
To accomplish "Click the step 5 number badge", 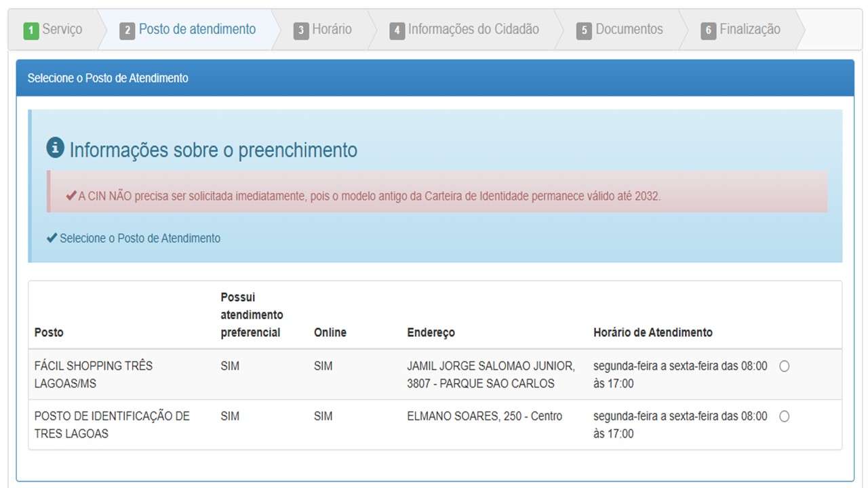I will pos(584,30).
